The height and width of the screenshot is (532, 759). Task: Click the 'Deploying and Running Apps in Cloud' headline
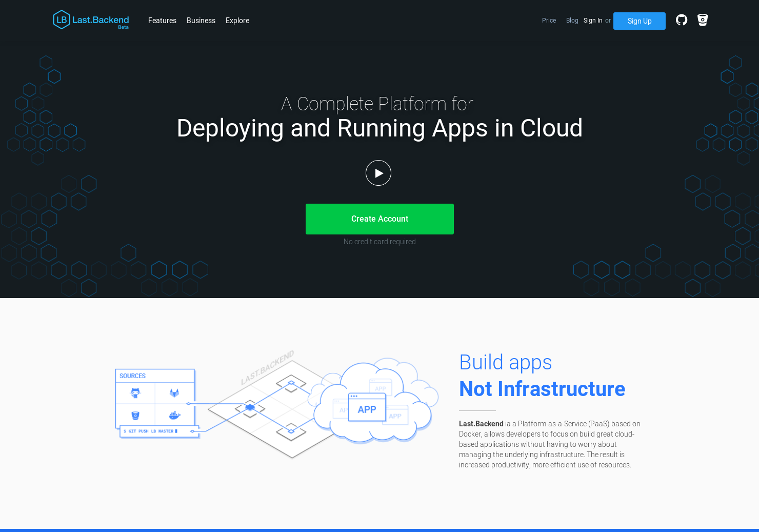coord(379,128)
